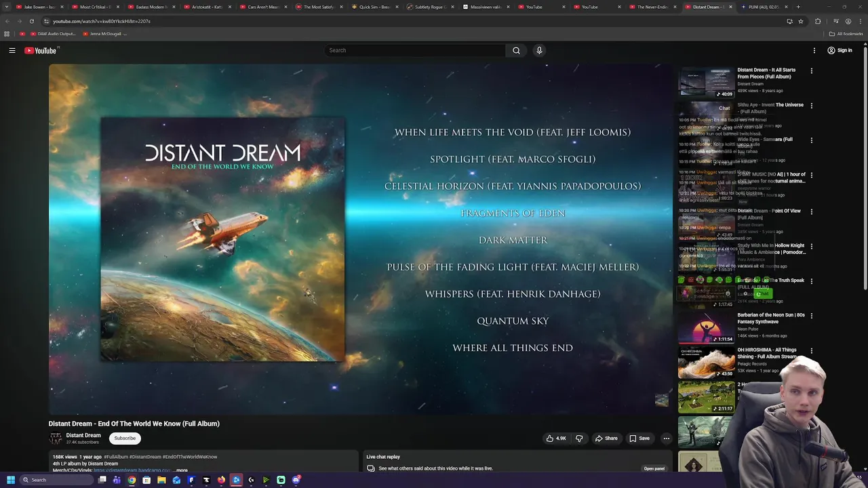Bookmark this page with star icon
This screenshot has width=868, height=488.
[800, 21]
